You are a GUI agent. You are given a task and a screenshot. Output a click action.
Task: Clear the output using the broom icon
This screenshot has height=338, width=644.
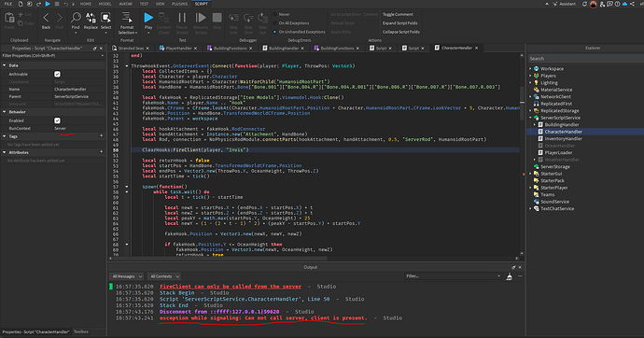pos(510,276)
